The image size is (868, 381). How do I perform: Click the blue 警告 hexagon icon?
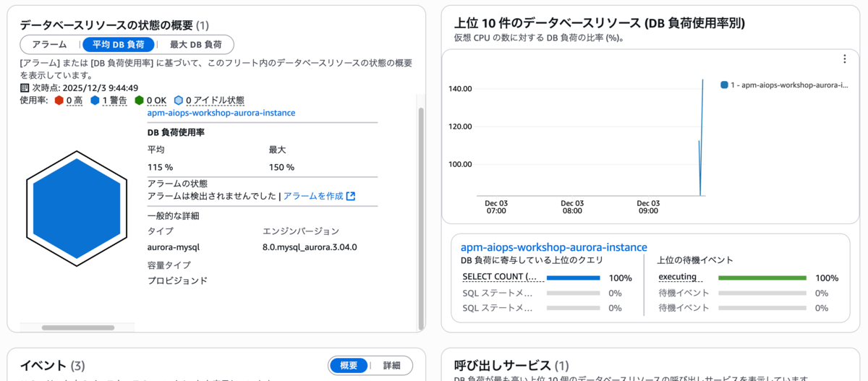click(x=95, y=100)
